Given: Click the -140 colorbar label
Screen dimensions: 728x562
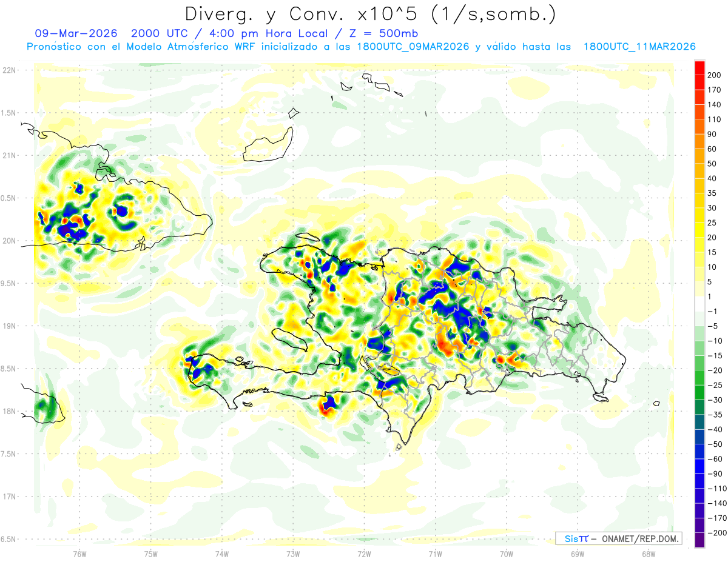Looking at the screenshot, I should pos(717,504).
